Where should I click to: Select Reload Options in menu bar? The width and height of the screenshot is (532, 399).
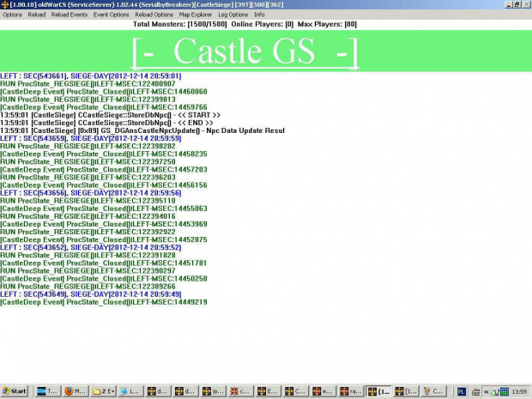coord(154,15)
